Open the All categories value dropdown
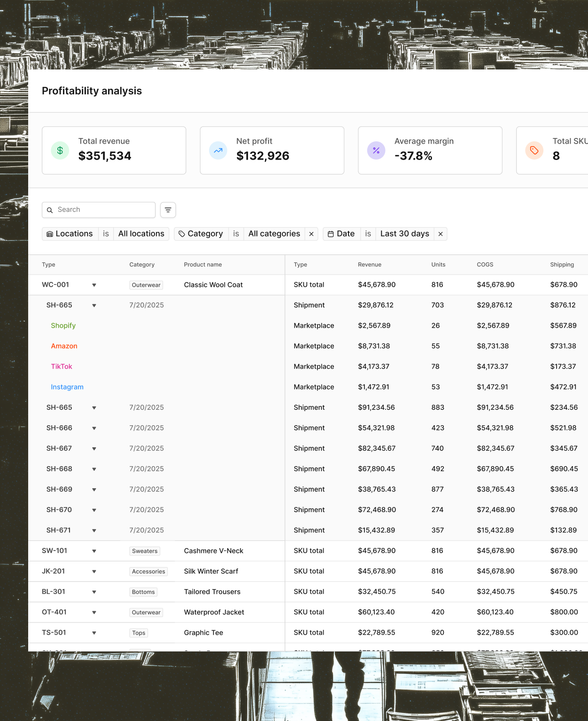588x721 pixels. click(x=274, y=234)
